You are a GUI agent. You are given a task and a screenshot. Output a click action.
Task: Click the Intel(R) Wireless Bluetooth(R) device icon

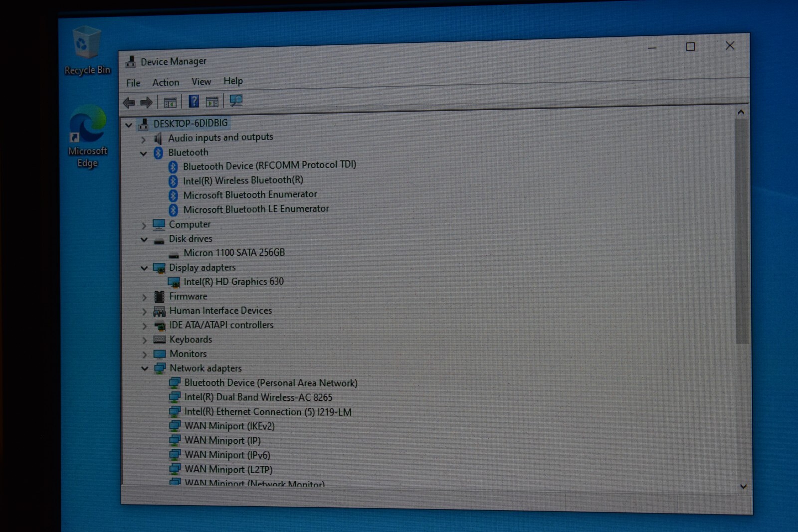173,181
